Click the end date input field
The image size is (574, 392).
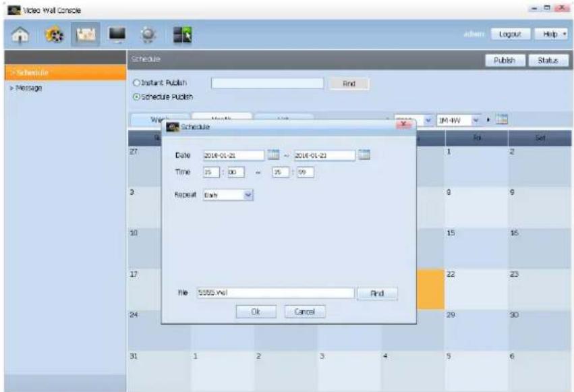click(x=324, y=156)
